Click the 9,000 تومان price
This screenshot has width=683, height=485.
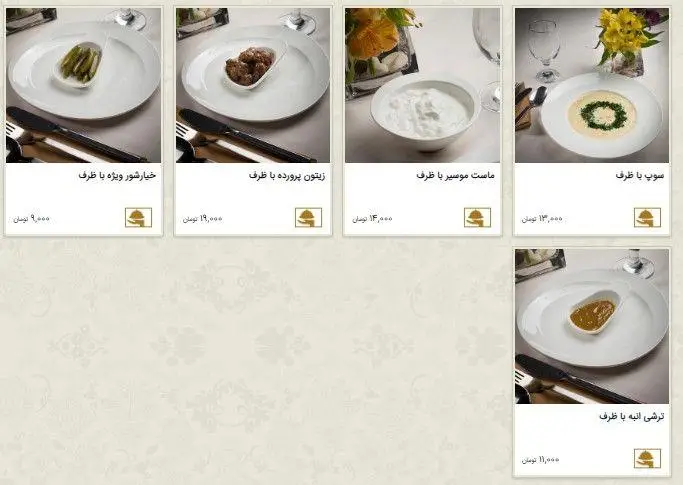click(x=31, y=219)
